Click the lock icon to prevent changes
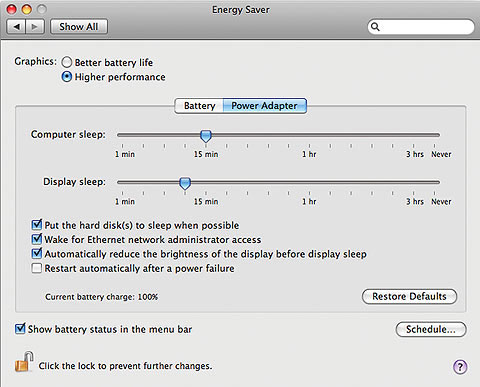Image resolution: width=480 pixels, height=387 pixels. [x=24, y=362]
